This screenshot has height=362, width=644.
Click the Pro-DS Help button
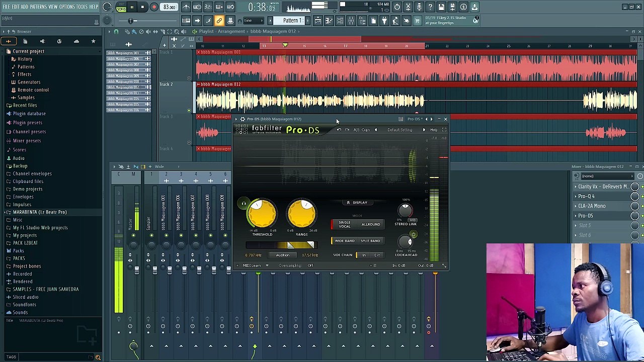pos(434,130)
